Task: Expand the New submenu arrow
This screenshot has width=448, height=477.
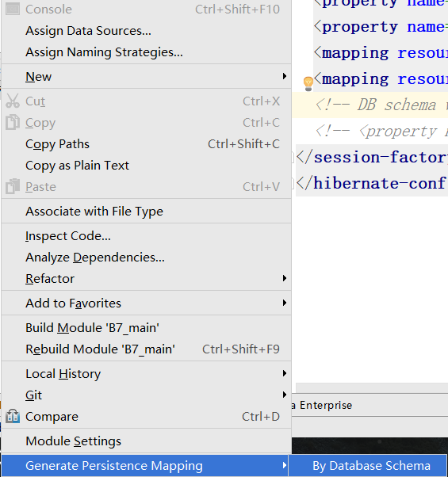Action: [x=284, y=76]
